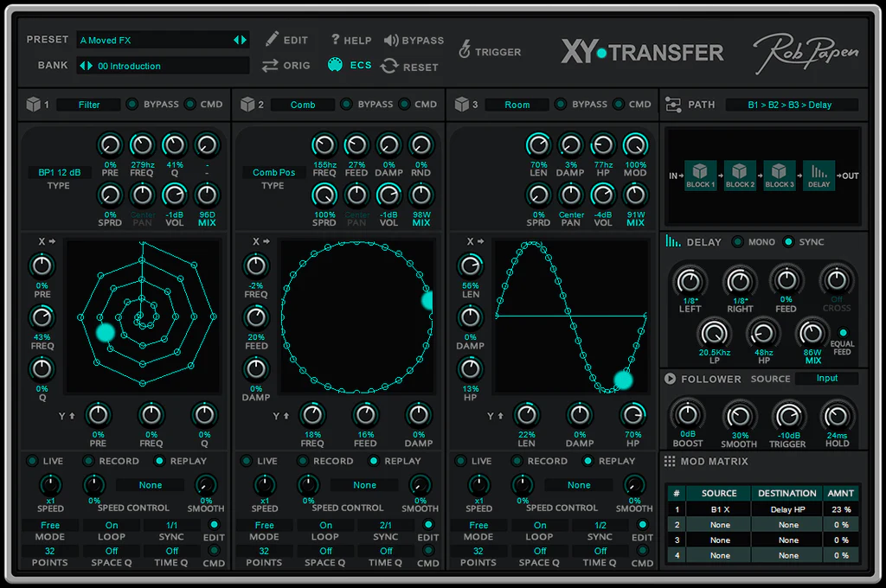The height and width of the screenshot is (588, 886).
Task: Toggle block 2 BYPASS LED
Action: pos(346,104)
